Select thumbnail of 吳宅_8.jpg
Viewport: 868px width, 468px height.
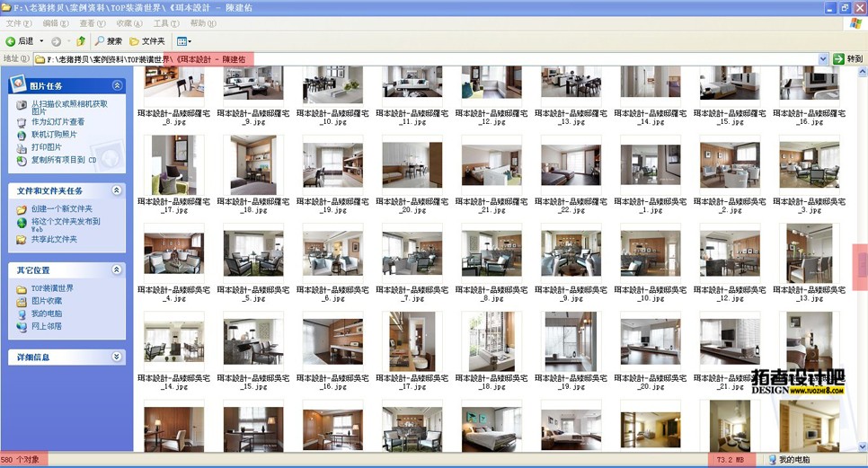tap(492, 253)
